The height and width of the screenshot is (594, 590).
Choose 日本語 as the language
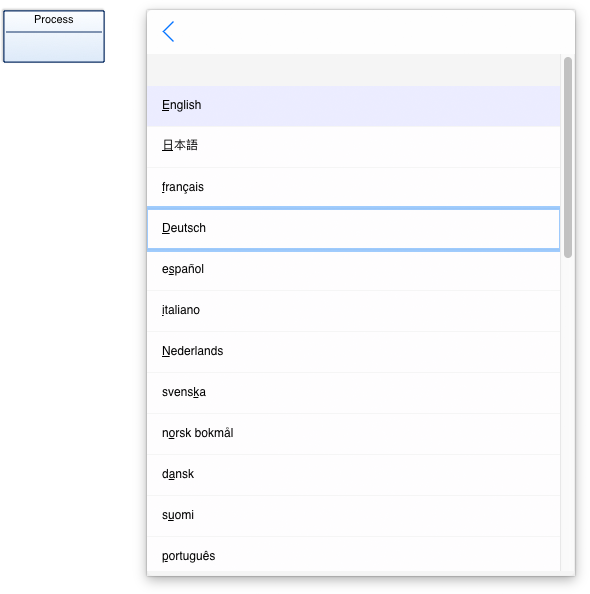pos(354,147)
